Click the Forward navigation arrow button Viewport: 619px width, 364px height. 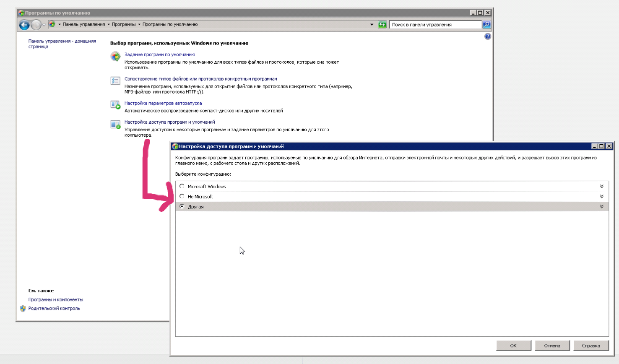36,25
